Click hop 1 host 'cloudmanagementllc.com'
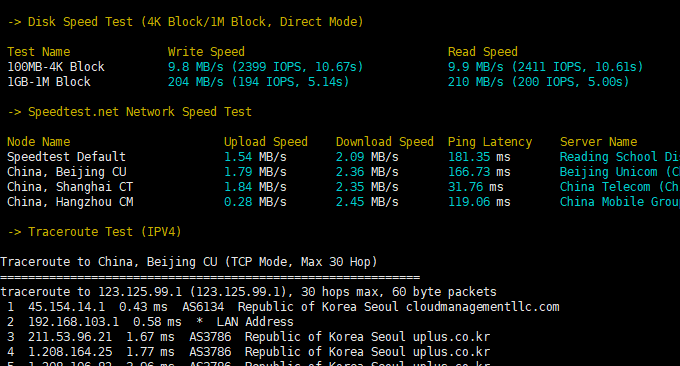The width and height of the screenshot is (680, 366). coord(483,307)
